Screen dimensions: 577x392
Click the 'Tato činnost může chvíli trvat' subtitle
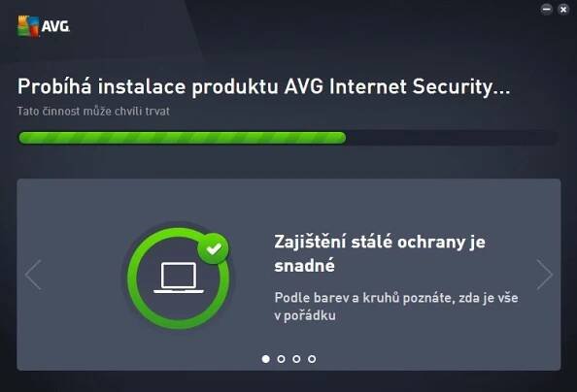click(x=93, y=111)
